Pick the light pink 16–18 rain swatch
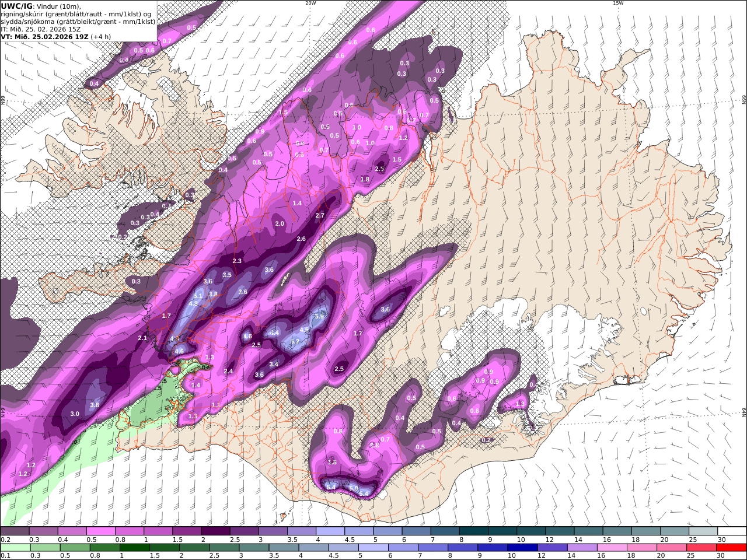 (612, 547)
